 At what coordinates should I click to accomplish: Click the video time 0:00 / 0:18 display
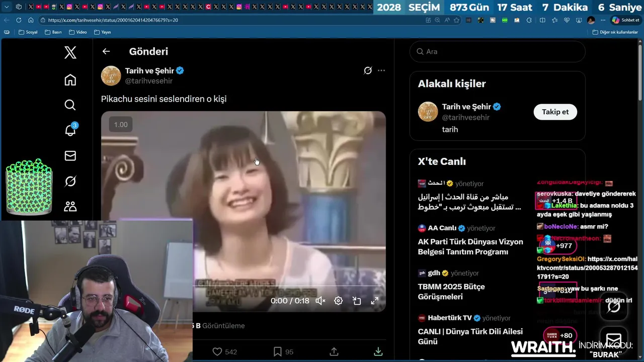[290, 301]
